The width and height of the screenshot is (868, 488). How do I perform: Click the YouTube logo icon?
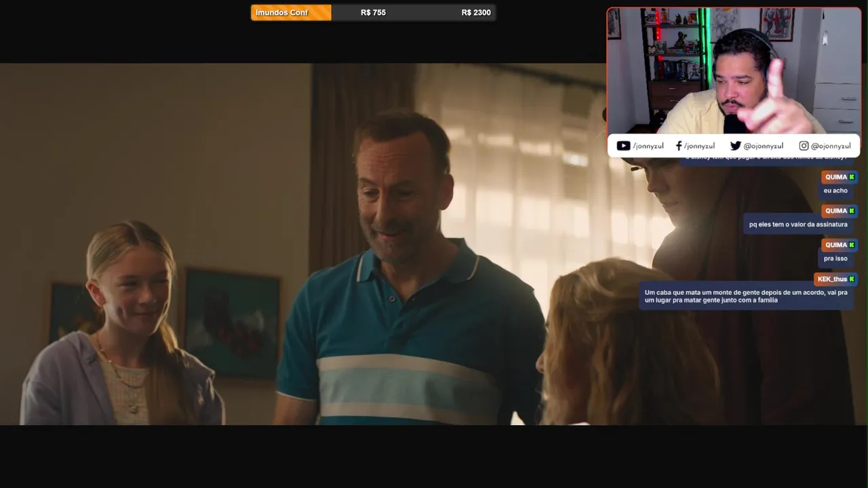pyautogui.click(x=623, y=146)
